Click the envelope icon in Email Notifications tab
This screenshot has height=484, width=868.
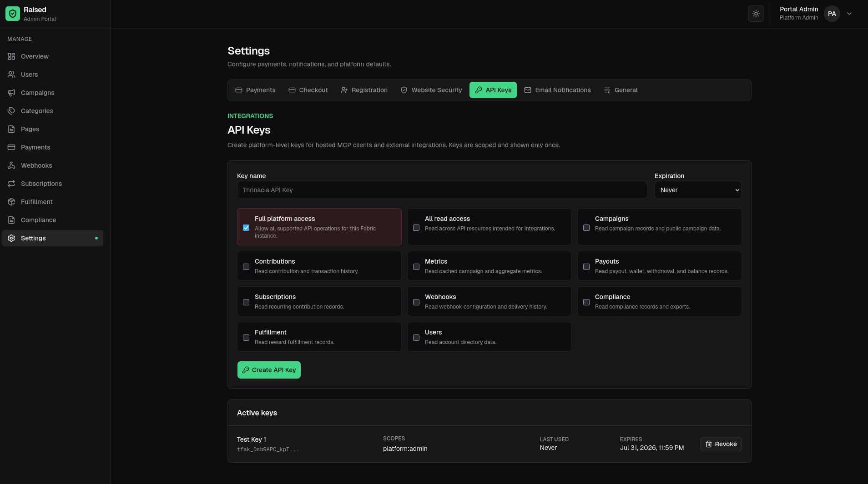(x=528, y=90)
